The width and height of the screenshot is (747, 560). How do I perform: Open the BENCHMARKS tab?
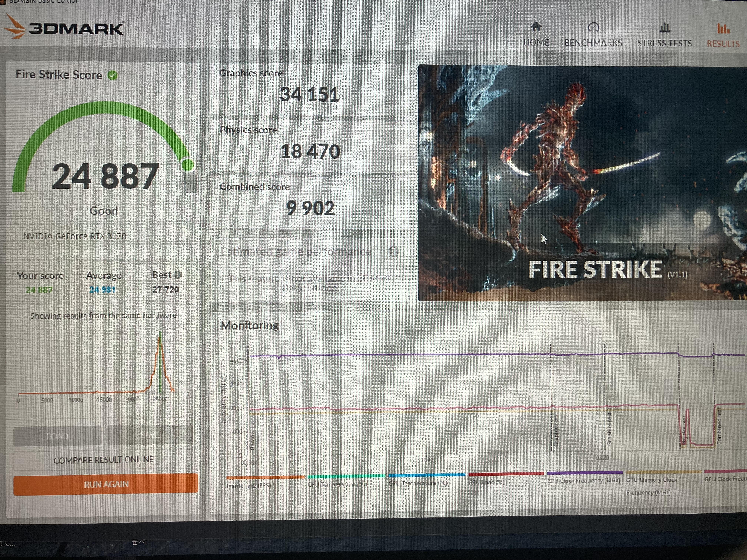(x=593, y=43)
